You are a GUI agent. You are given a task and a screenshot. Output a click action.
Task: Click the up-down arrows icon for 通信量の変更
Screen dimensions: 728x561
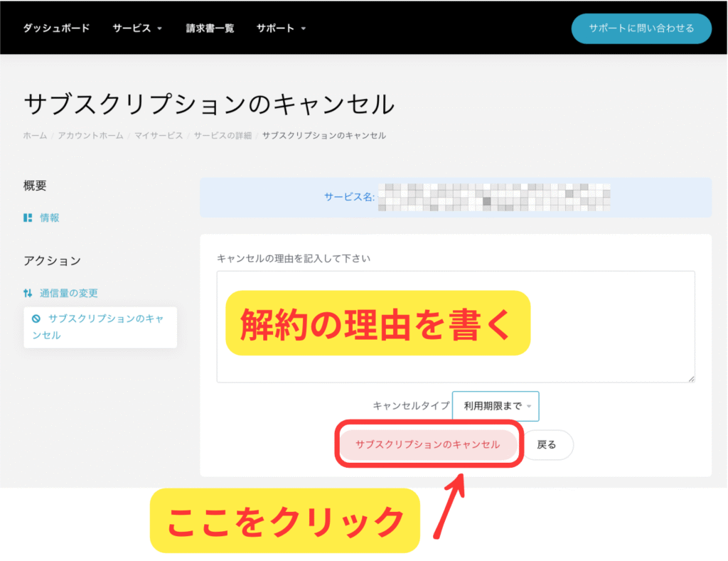coord(28,293)
